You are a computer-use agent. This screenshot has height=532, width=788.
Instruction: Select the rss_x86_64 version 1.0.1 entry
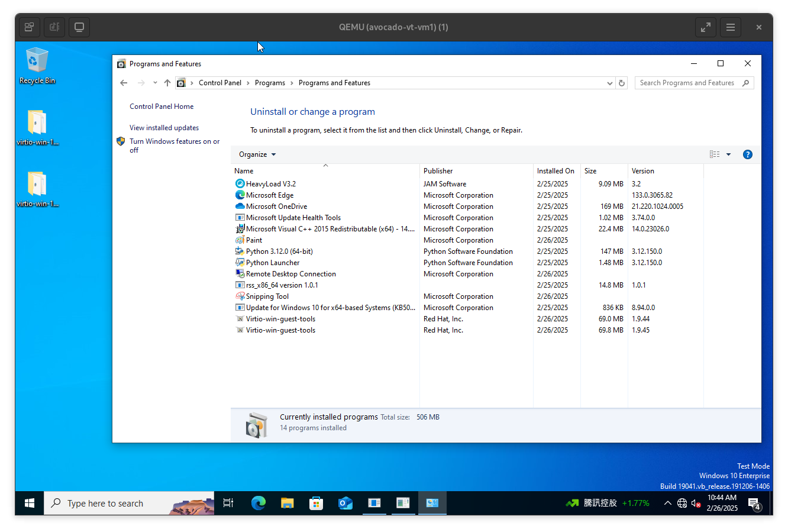coord(469,285)
